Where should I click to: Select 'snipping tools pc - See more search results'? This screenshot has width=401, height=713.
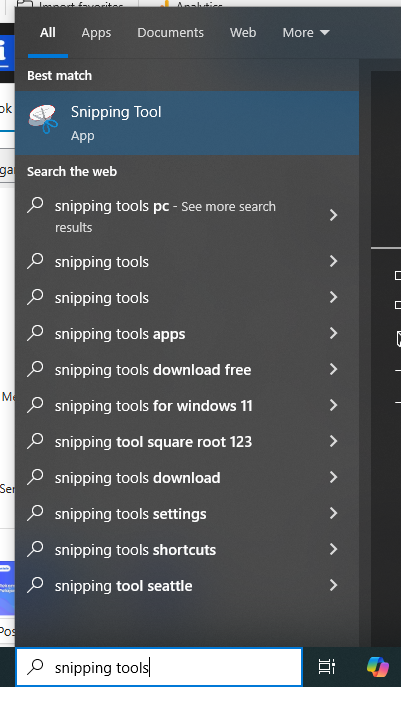[187, 216]
